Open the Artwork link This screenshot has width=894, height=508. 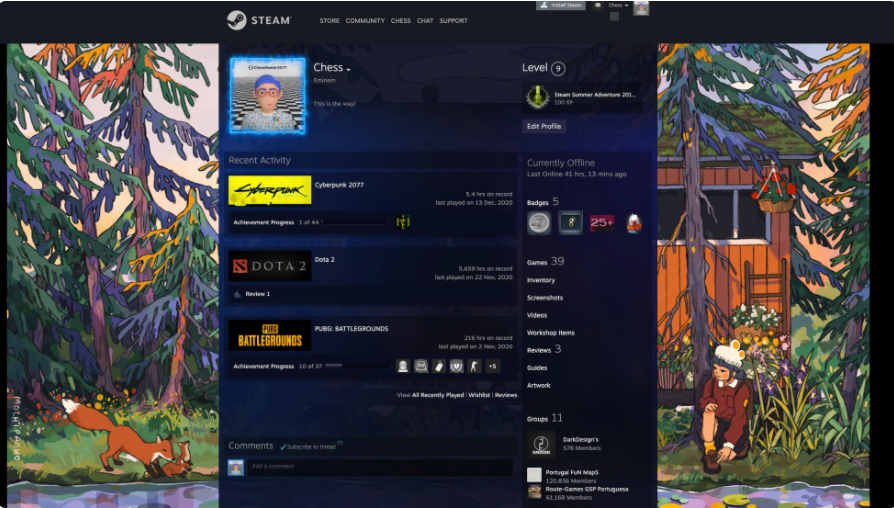pos(538,385)
